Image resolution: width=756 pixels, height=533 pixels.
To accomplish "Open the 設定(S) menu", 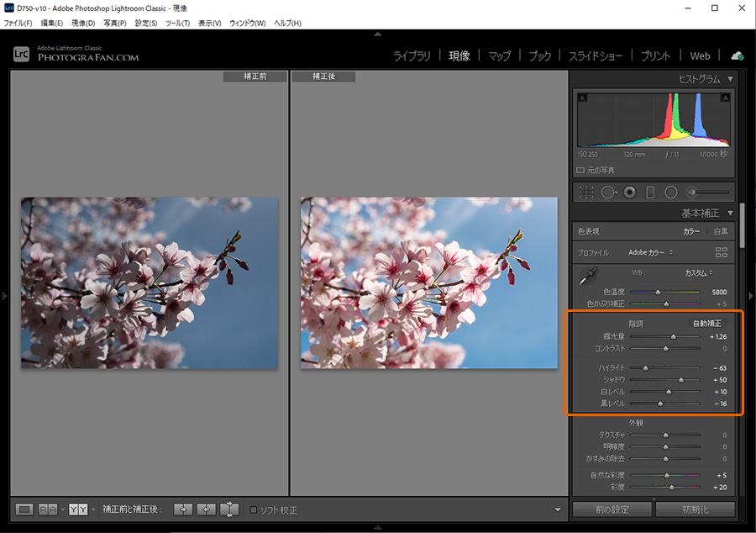I will pyautogui.click(x=146, y=24).
